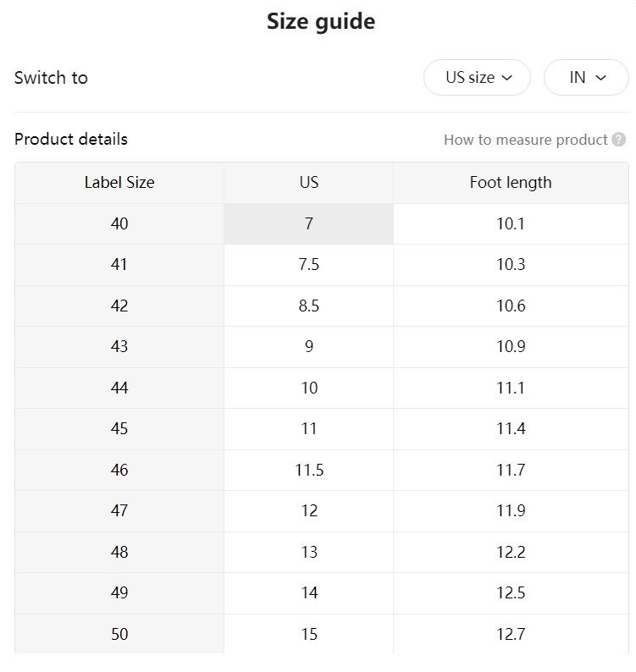
Task: Select label size 40 row
Action: pos(322,223)
